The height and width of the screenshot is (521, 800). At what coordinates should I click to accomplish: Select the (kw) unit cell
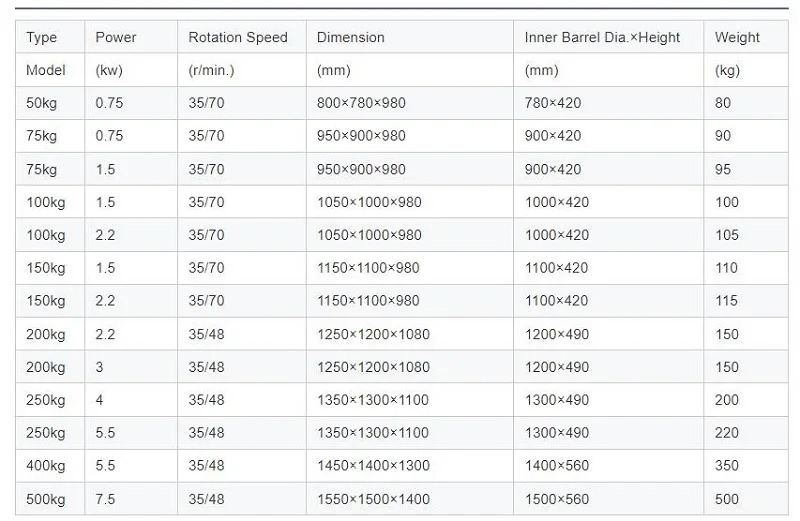(x=109, y=71)
